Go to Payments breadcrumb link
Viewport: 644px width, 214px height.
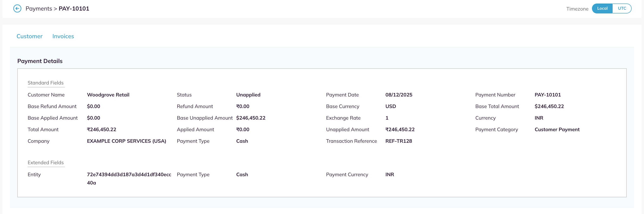click(39, 8)
